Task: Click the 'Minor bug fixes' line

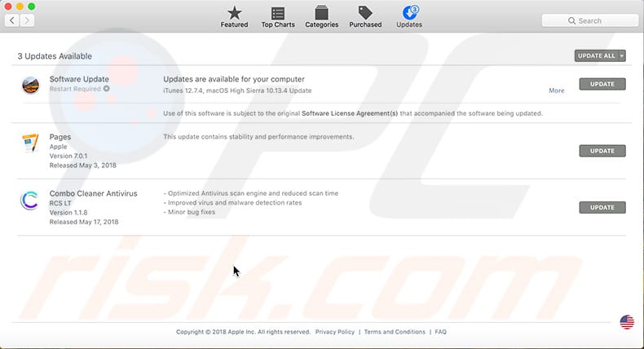Action: tap(189, 212)
